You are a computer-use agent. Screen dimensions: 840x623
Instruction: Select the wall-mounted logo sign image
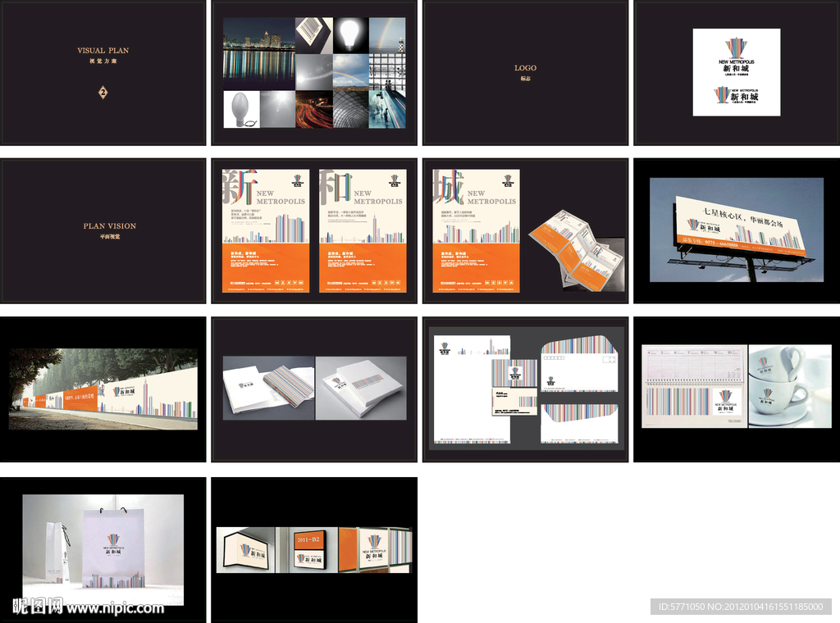(x=245, y=550)
